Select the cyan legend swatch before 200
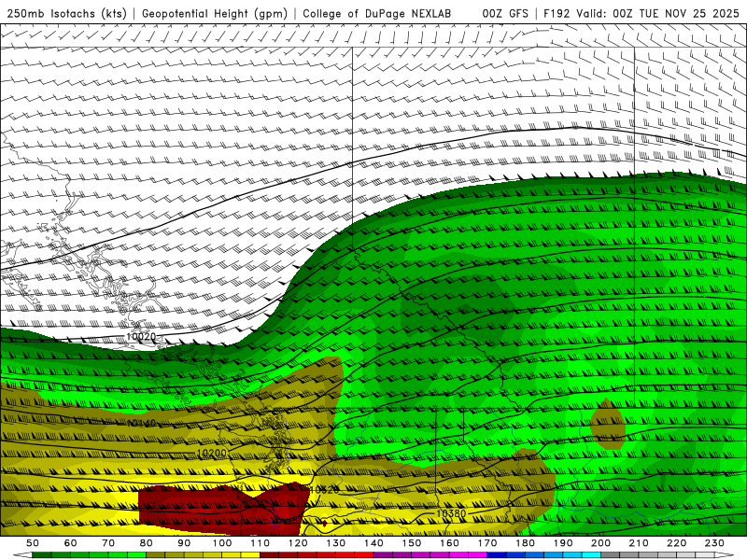The width and height of the screenshot is (747, 560). 591,555
